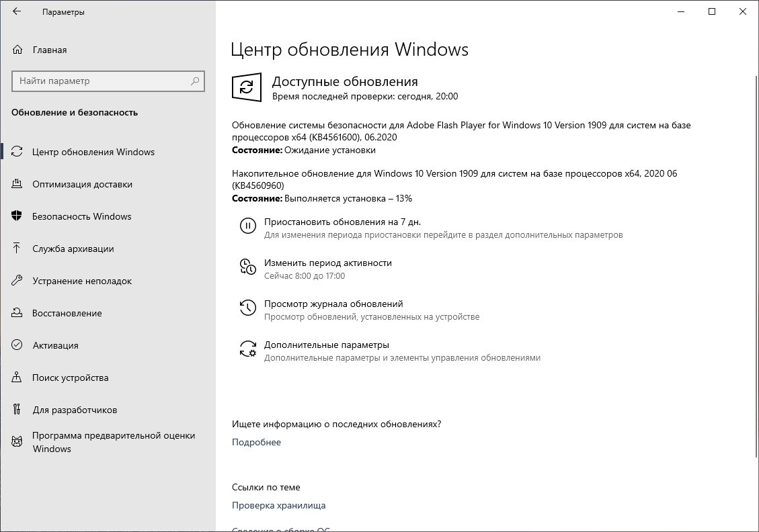Select the For developers icon
Viewport: 759px width, 532px height.
click(16, 410)
